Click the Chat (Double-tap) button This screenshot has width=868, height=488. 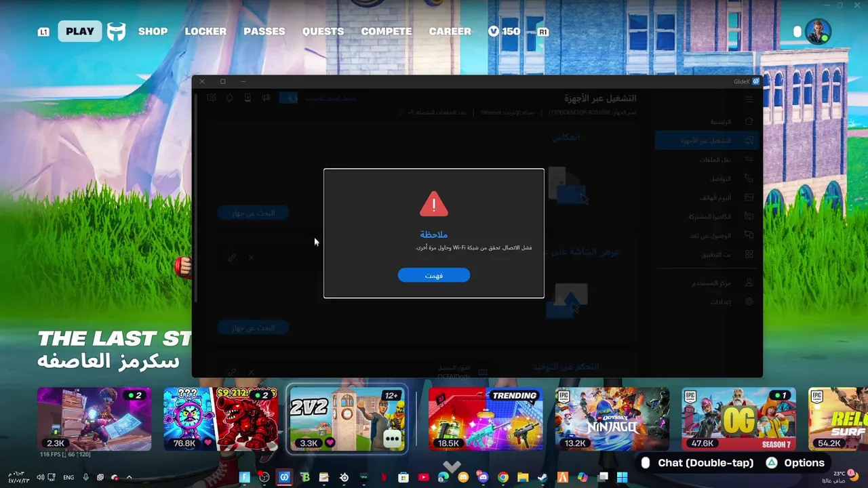pyautogui.click(x=698, y=463)
